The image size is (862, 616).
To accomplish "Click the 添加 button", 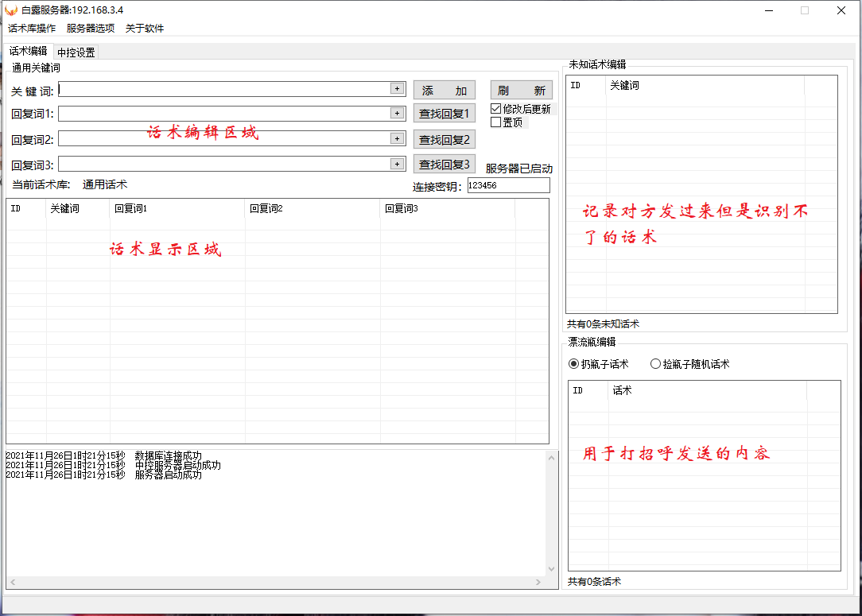I will [x=444, y=91].
